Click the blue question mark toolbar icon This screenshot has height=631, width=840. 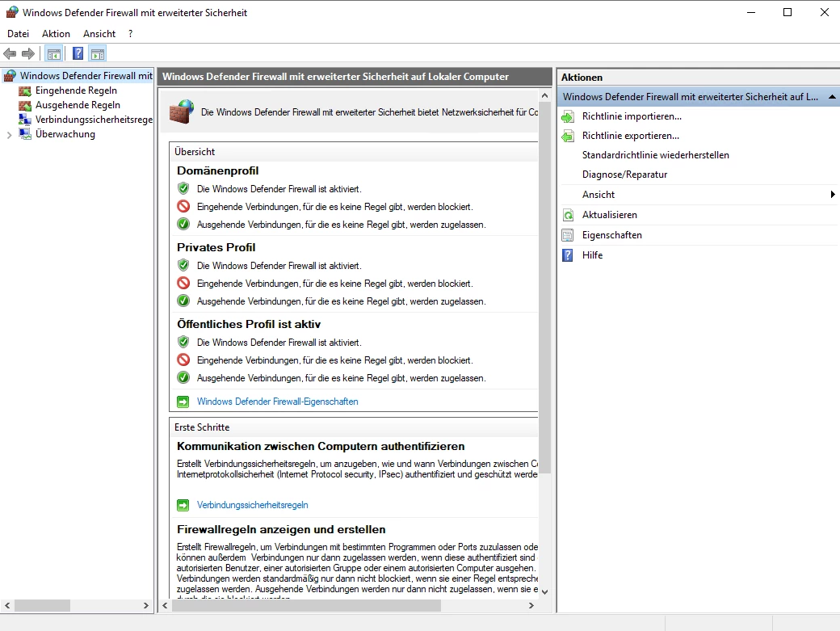click(x=78, y=54)
